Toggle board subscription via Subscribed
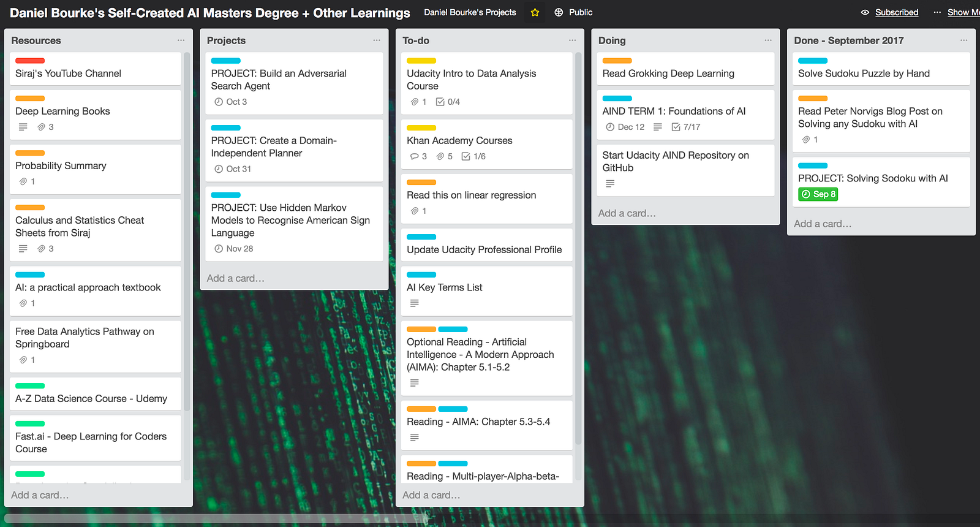The height and width of the screenshot is (527, 980). 897,12
